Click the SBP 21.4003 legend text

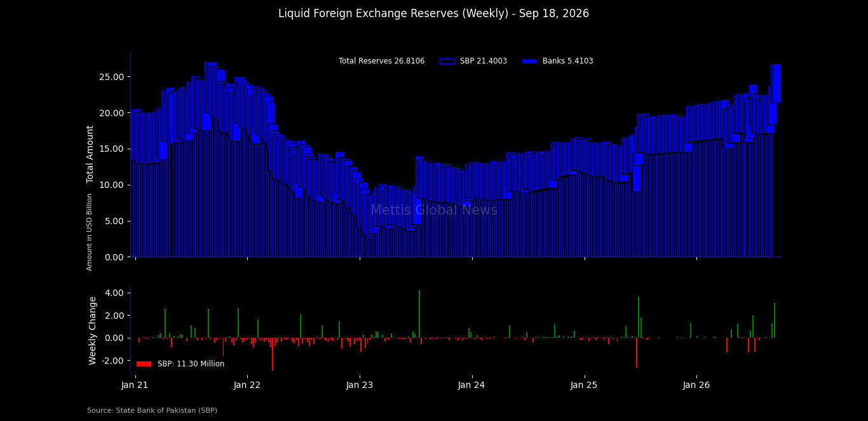coord(484,62)
